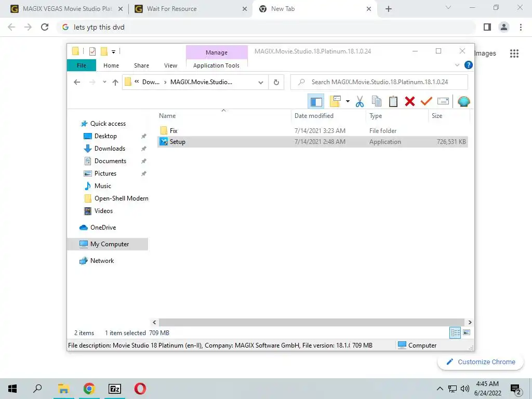Click the Customize Chrome button
The image size is (532, 399).
click(481, 362)
